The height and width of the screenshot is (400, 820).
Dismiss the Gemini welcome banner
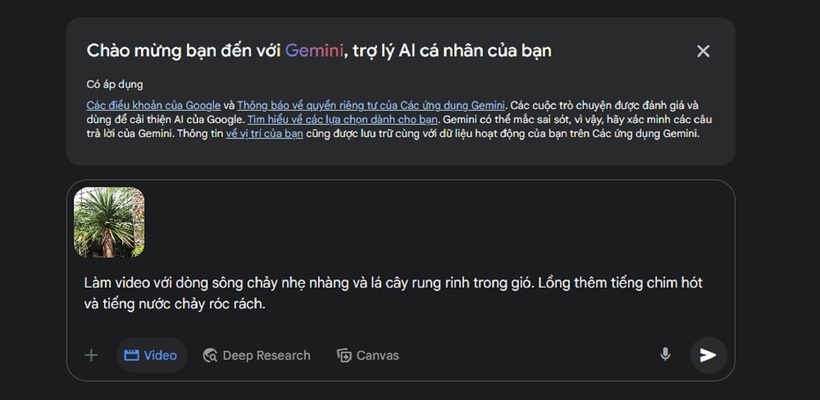coord(703,51)
